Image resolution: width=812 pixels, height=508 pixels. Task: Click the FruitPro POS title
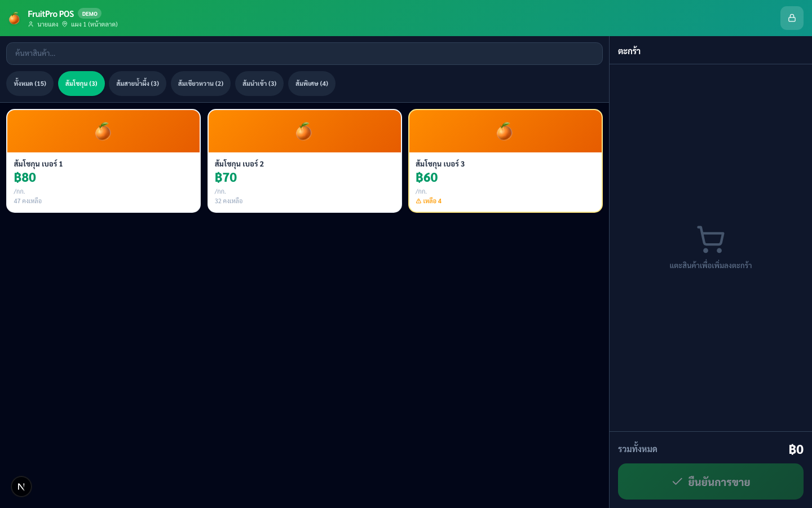tap(51, 14)
